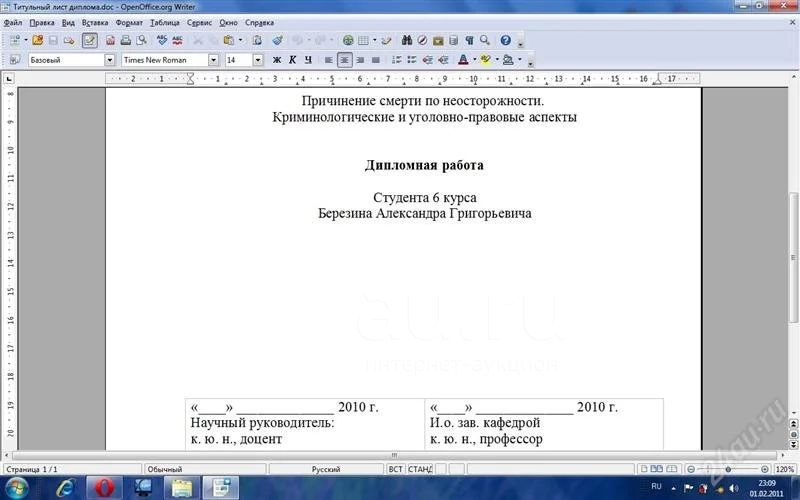Toggle Numbering list icon
The image size is (800, 500).
[396, 60]
